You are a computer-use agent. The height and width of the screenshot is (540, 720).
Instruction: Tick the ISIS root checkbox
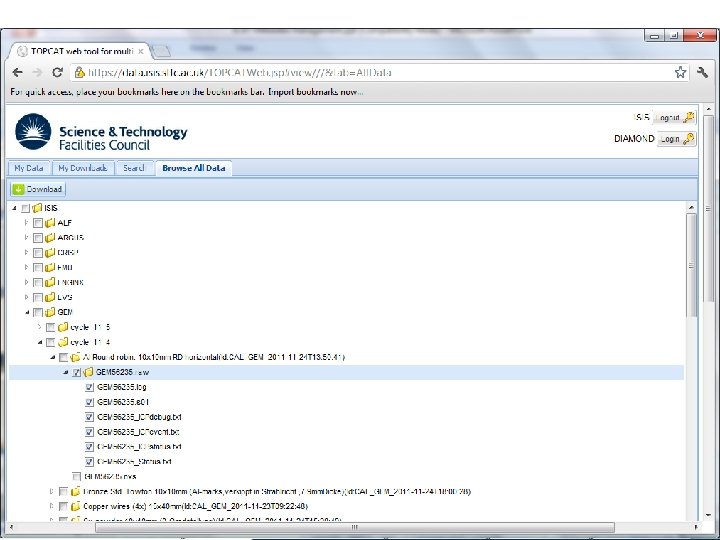(x=25, y=208)
